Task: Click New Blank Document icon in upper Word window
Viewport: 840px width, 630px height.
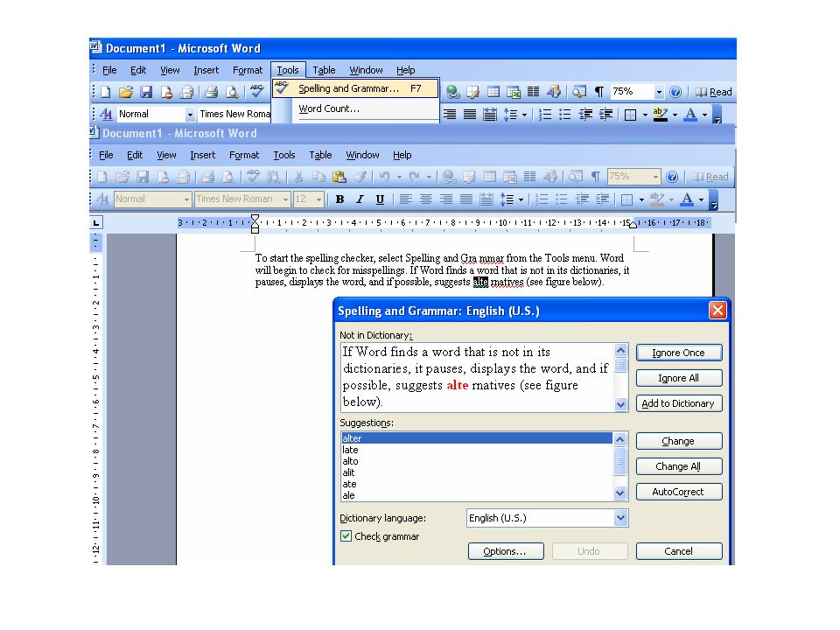Action: pos(106,92)
